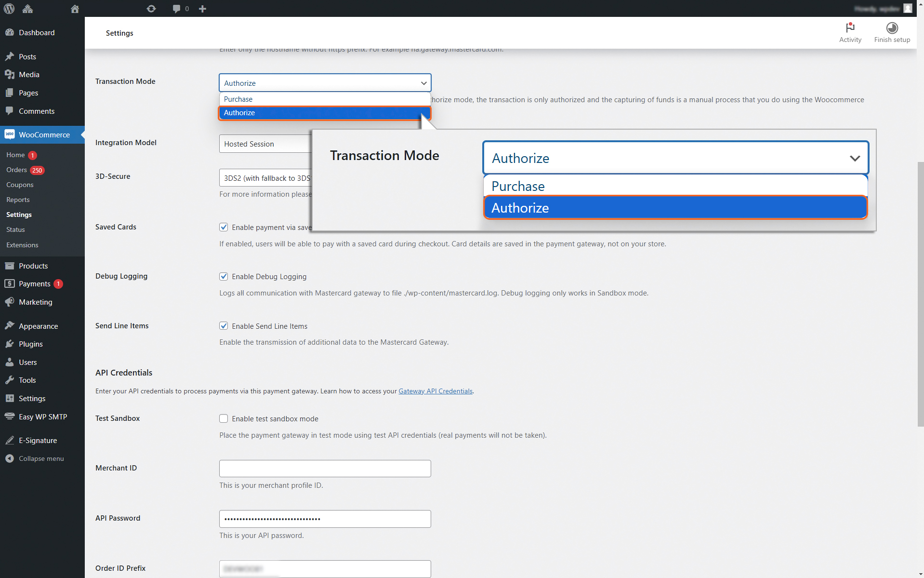The height and width of the screenshot is (578, 924).
Task: Visit site via home icon in admin bar
Action: click(75, 9)
